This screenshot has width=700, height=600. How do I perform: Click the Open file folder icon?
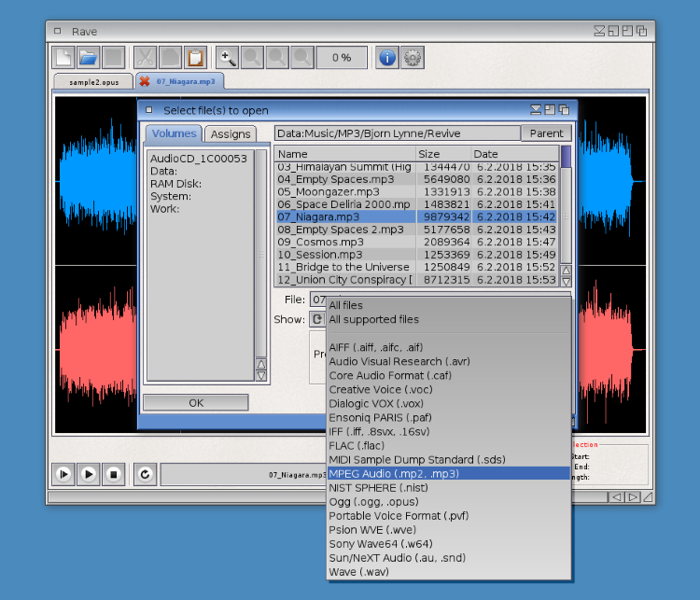click(88, 58)
